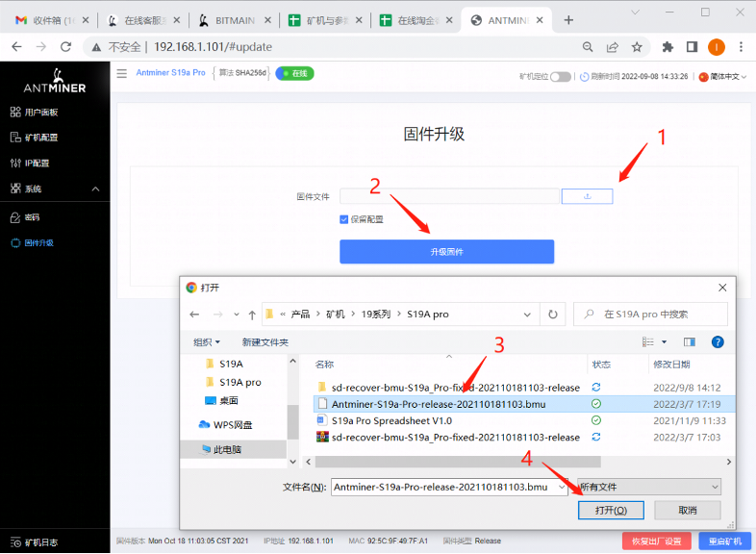
Task: Click 新建文件夹 in the dialog toolbar
Action: click(x=265, y=342)
